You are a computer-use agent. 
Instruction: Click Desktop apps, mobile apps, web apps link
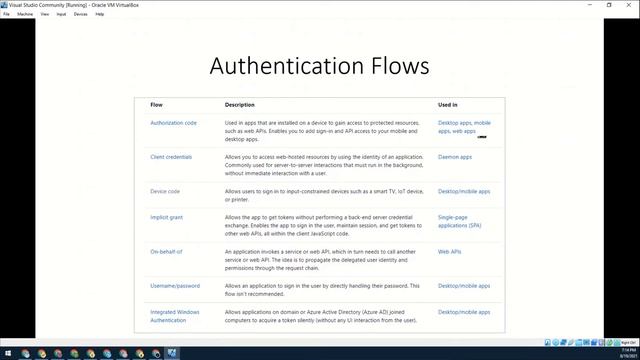[464, 127]
